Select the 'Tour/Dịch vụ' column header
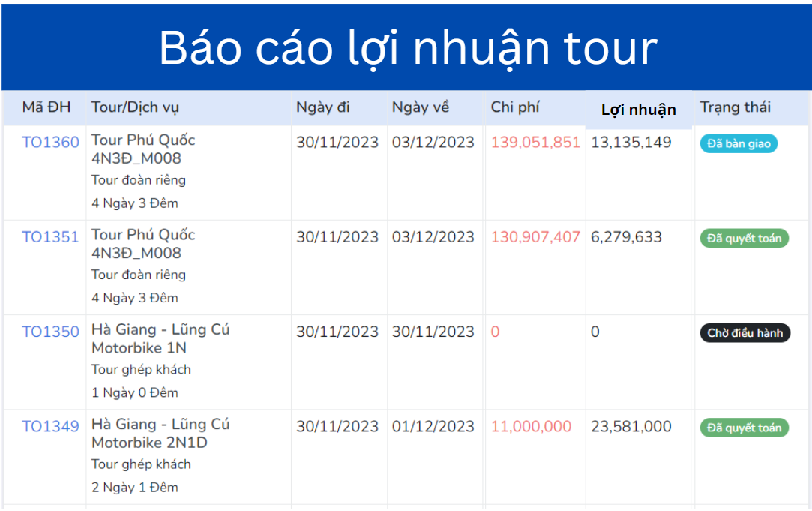 coord(135,107)
